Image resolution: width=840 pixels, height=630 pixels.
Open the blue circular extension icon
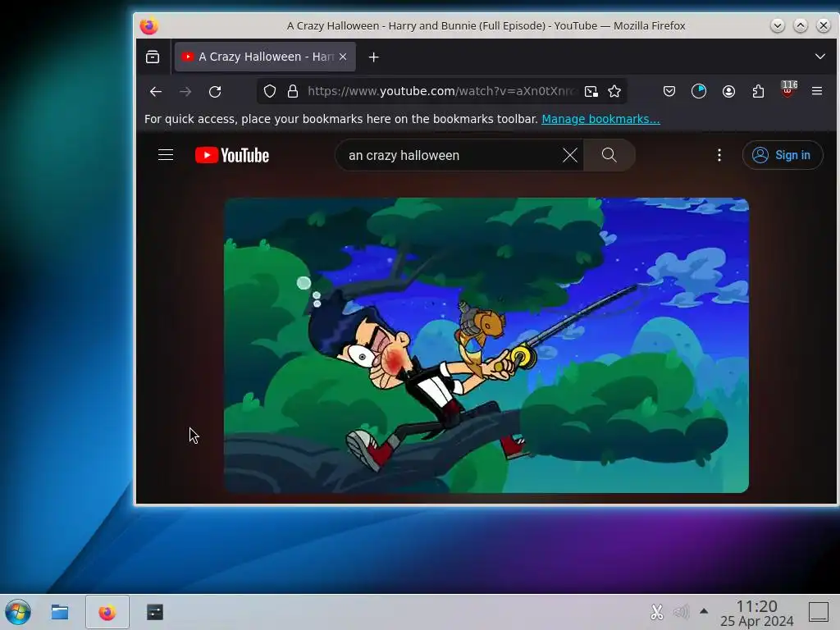click(x=699, y=92)
